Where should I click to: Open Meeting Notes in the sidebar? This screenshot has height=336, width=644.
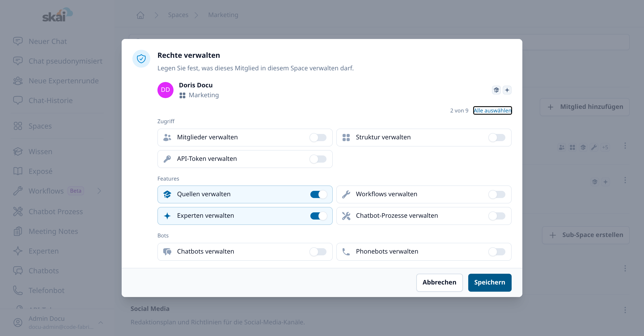(53, 231)
